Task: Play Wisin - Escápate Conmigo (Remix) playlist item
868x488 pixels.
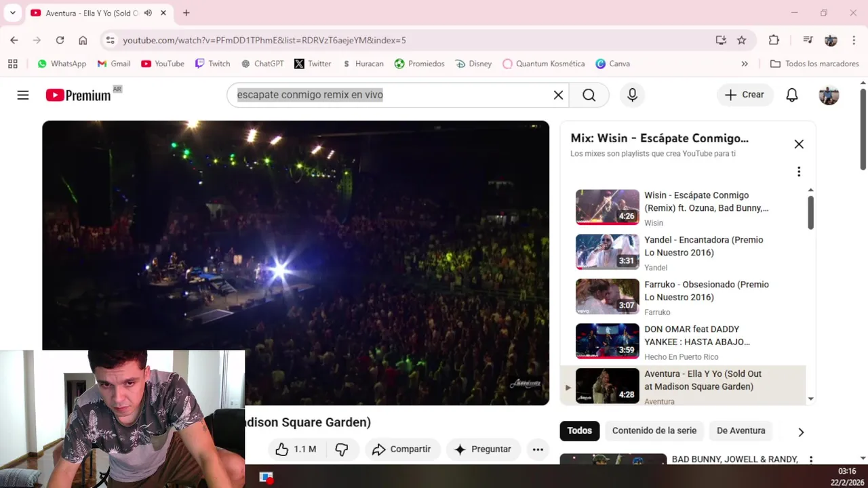Action: pyautogui.click(x=683, y=207)
